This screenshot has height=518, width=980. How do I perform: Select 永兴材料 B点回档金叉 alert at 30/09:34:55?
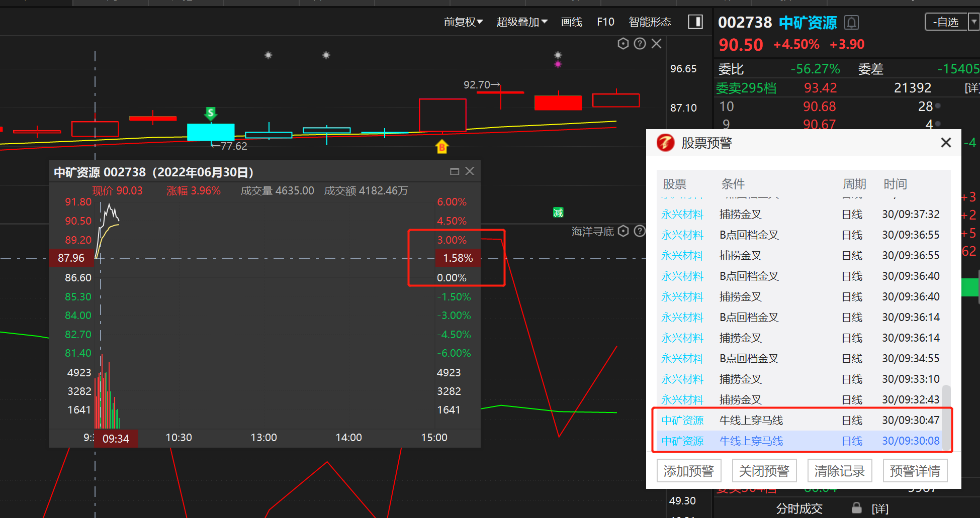point(799,358)
